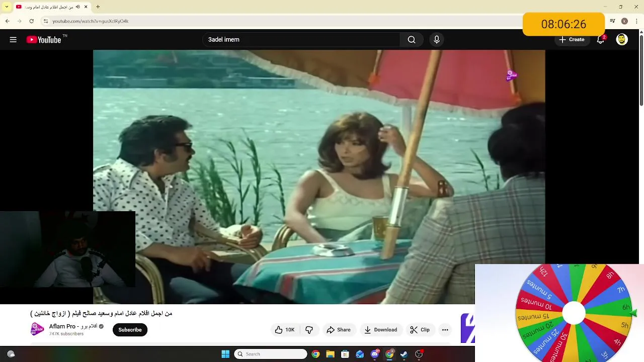Reload the current page
Viewport: 644px width, 362px height.
[x=31, y=21]
